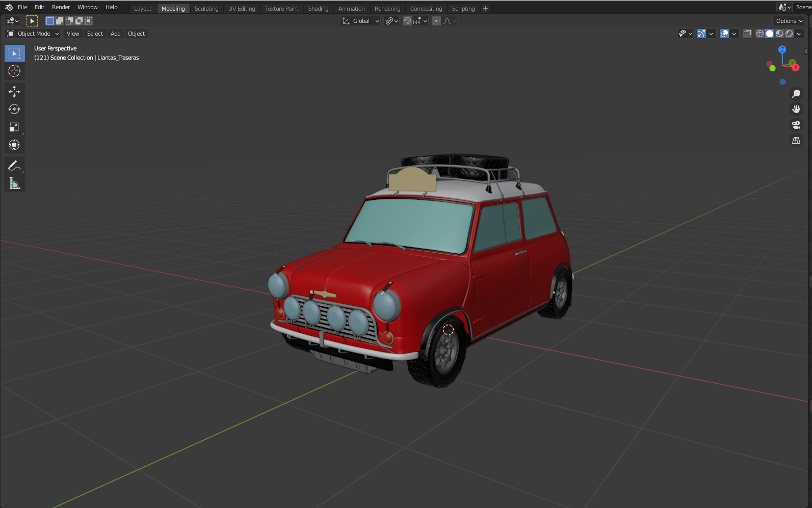Open the shading options dropdown arrow
Screen dimensions: 812x508
click(799, 34)
